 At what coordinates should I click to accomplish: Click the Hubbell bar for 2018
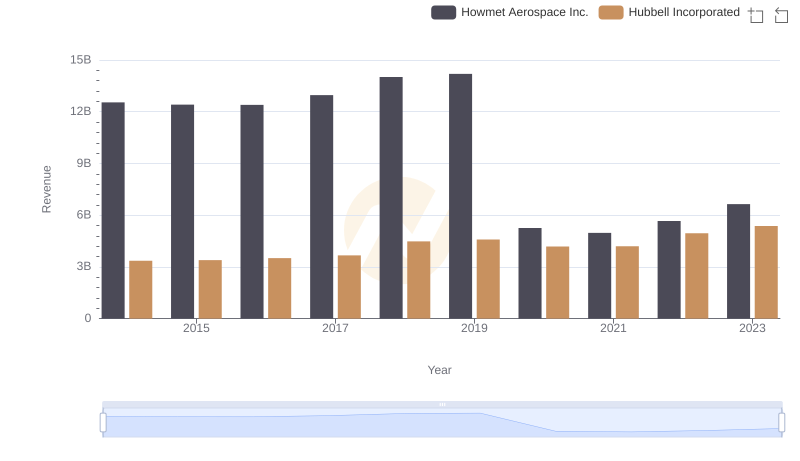[419, 280]
